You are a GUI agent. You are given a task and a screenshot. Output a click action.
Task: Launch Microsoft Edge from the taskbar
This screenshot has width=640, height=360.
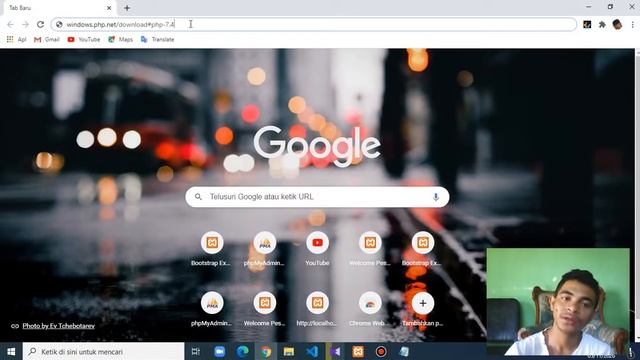242,351
